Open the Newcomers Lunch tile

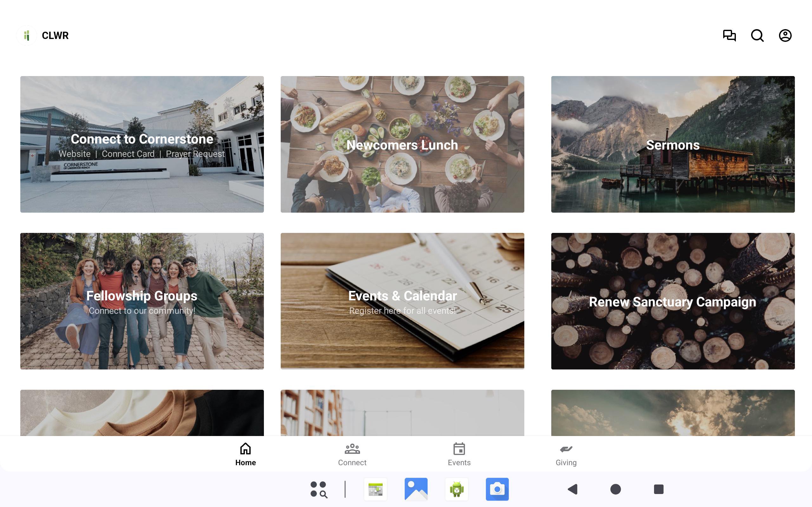pyautogui.click(x=402, y=144)
